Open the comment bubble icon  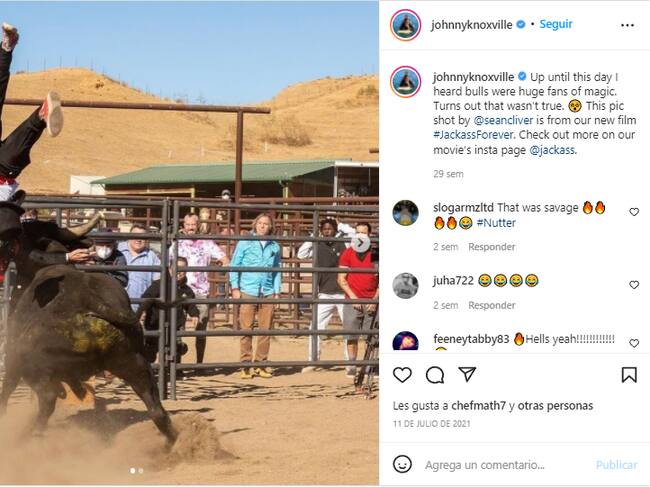435,375
